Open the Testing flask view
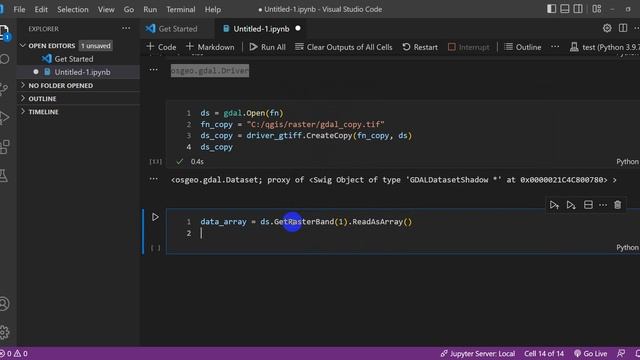This screenshot has width=640, height=360. coord(4,176)
